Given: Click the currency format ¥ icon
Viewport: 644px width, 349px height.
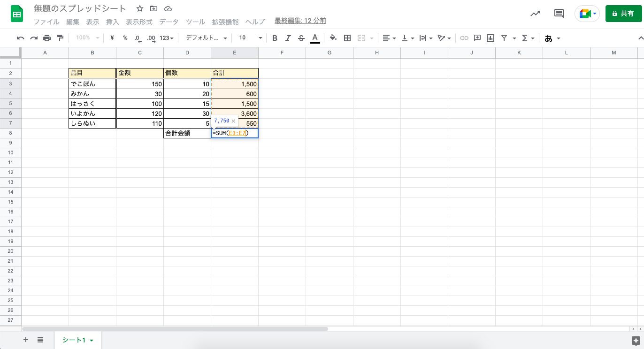Looking at the screenshot, I should pyautogui.click(x=111, y=38).
